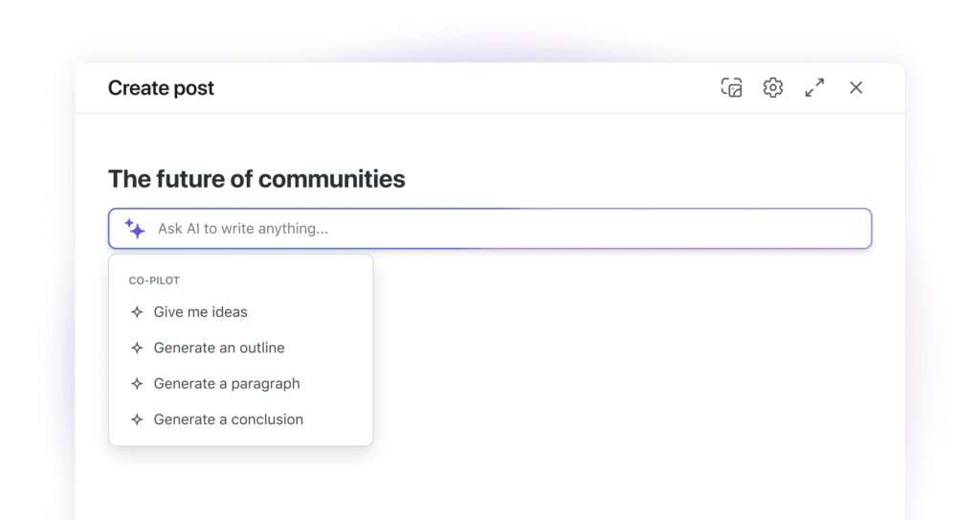Screen dimensions: 980x520
Task: Select the Give me ideas option
Action: coord(200,312)
